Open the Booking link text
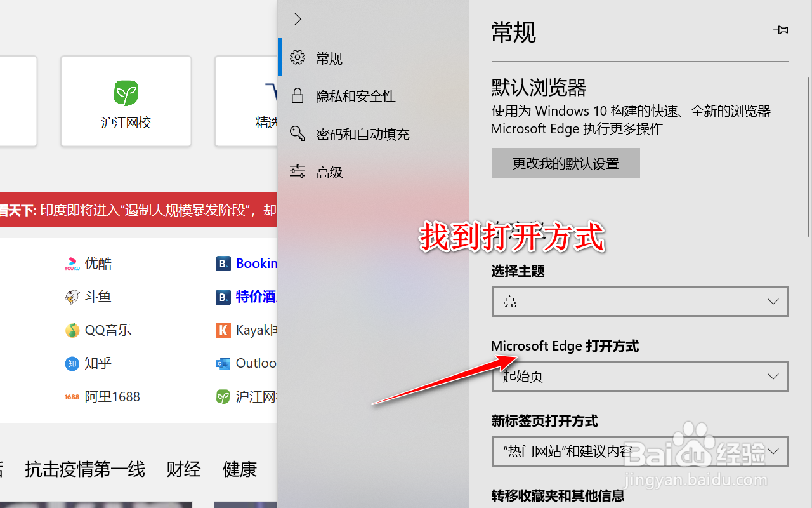Viewport: 812px width, 508px height. tap(257, 264)
